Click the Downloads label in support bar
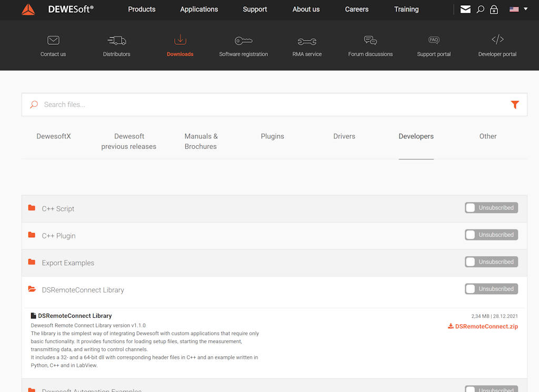The image size is (539, 392). [180, 54]
